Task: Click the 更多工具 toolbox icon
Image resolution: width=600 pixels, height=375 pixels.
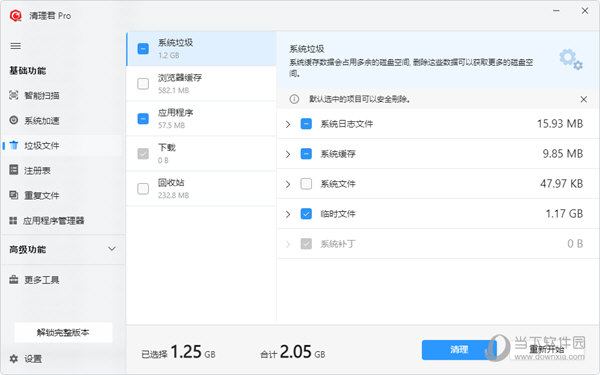Action: (14, 280)
